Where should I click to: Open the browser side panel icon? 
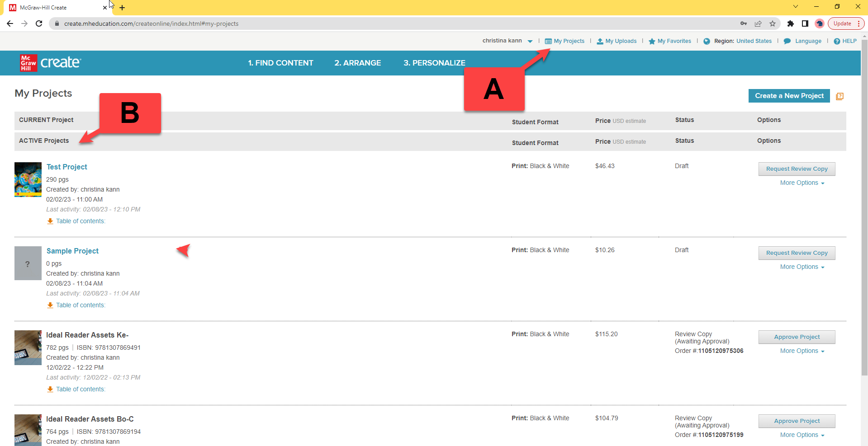click(x=805, y=23)
